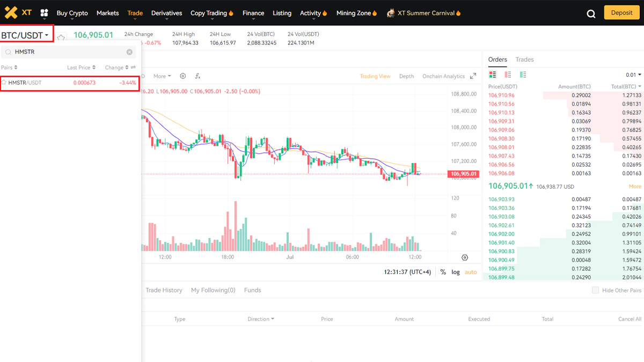Click the XT logo
Screen dimensions: 644x362
click(x=18, y=12)
